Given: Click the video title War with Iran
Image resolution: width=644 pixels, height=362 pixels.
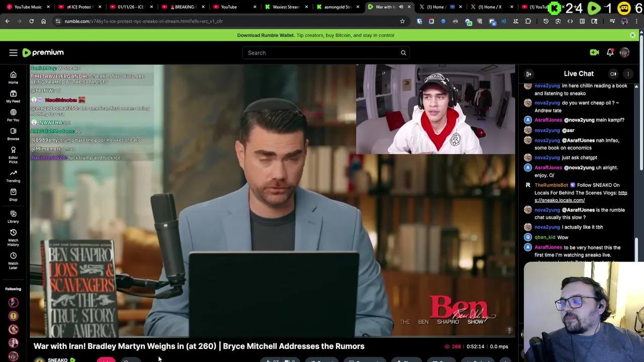Looking at the screenshot, I should click(x=199, y=346).
